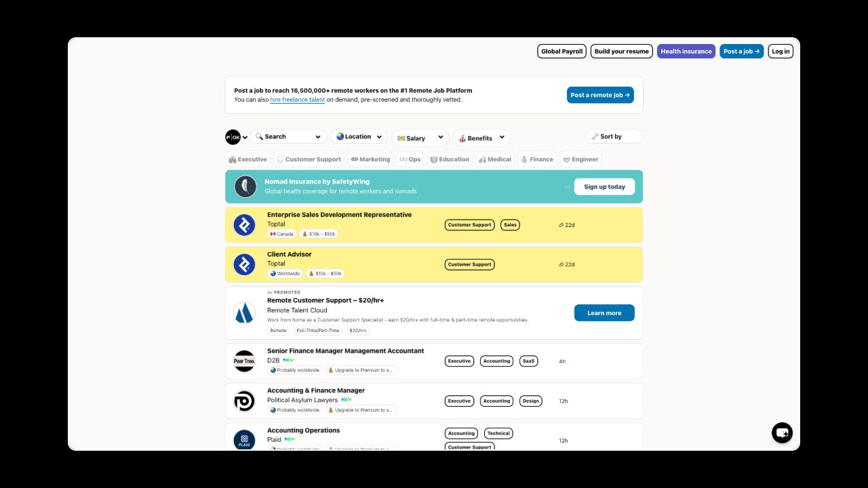Click Post a job button in header

(742, 52)
